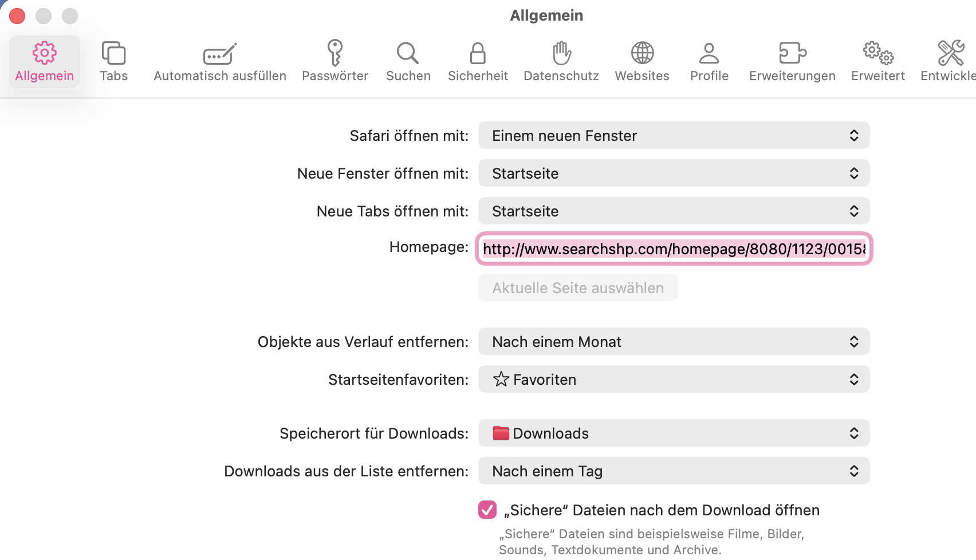Open the Passwörter key icon
Screen dimensions: 976x560
point(335,53)
